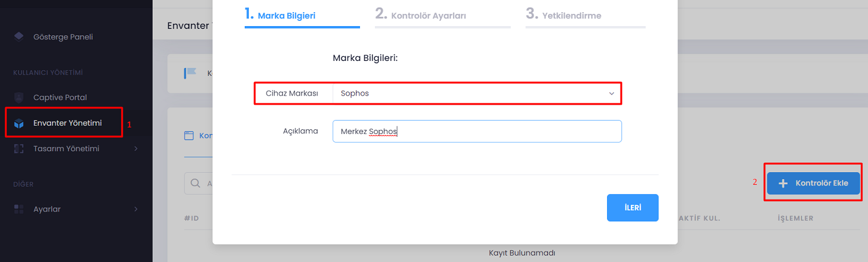Viewport: 868px width, 262px height.
Task: Click the Gösterge Paneli diamond icon
Action: (19, 37)
